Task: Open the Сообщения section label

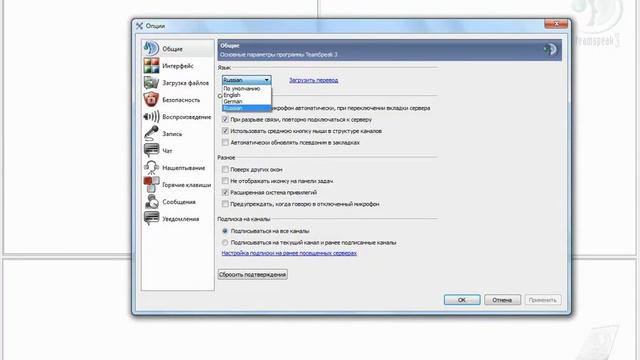Action: tap(179, 202)
